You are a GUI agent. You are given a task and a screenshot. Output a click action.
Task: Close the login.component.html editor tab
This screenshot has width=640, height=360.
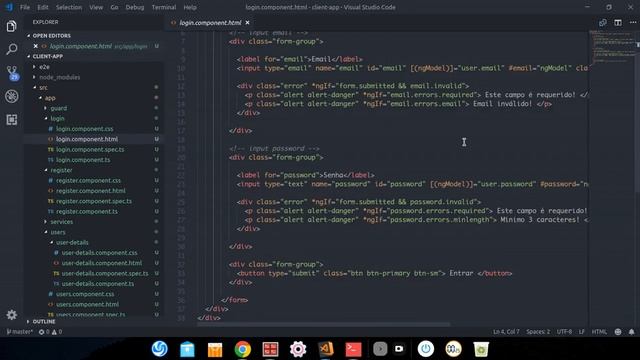pyautogui.click(x=247, y=23)
